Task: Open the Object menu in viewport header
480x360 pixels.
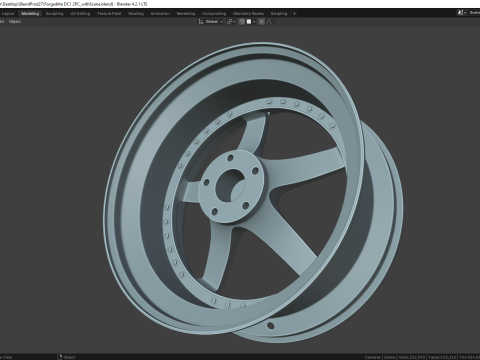Action: pos(15,22)
